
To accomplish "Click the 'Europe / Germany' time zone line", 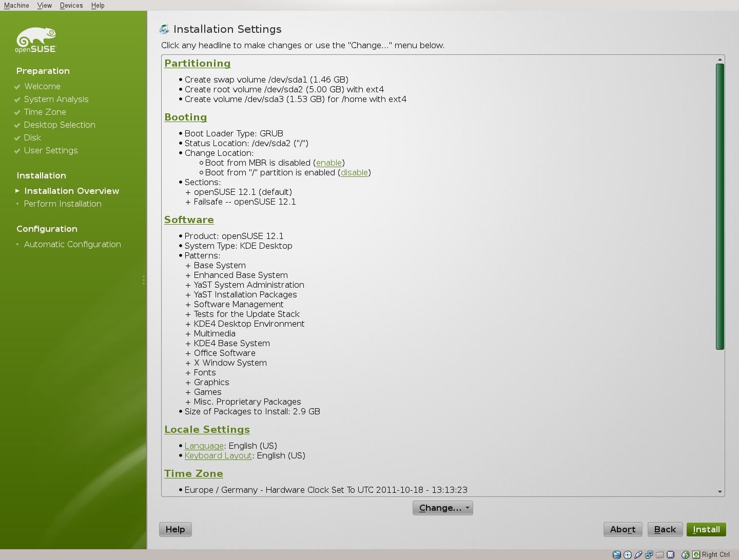I will pyautogui.click(x=326, y=490).
